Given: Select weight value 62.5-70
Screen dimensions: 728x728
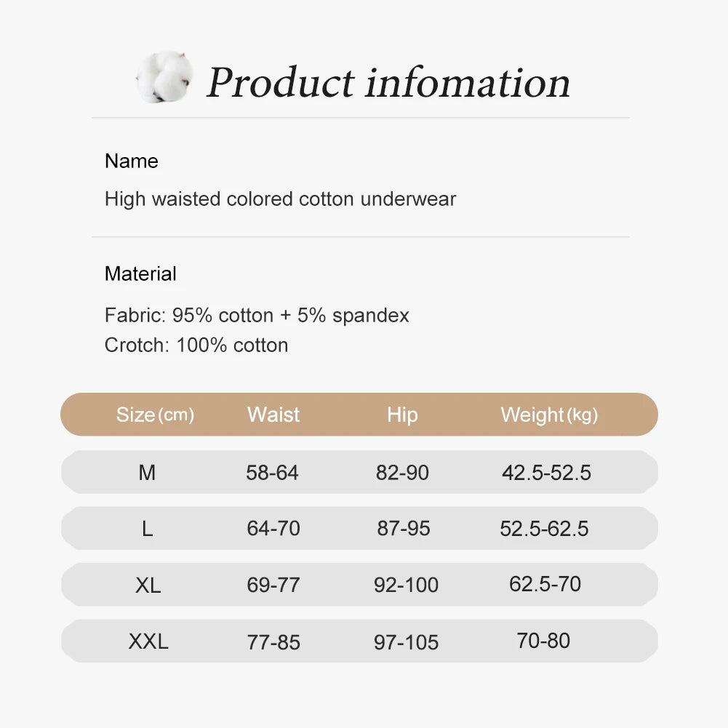Looking at the screenshot, I should (x=545, y=584).
